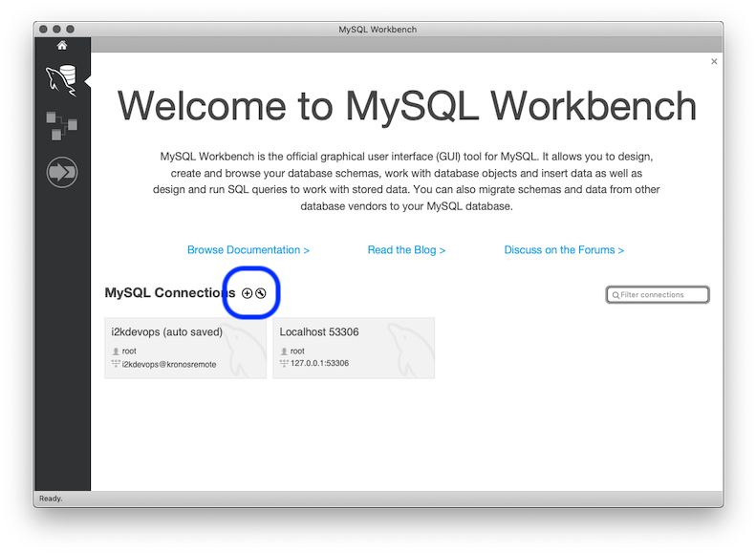Click the red close window button
Image resolution: width=756 pixels, height=553 pixels.
tap(43, 29)
